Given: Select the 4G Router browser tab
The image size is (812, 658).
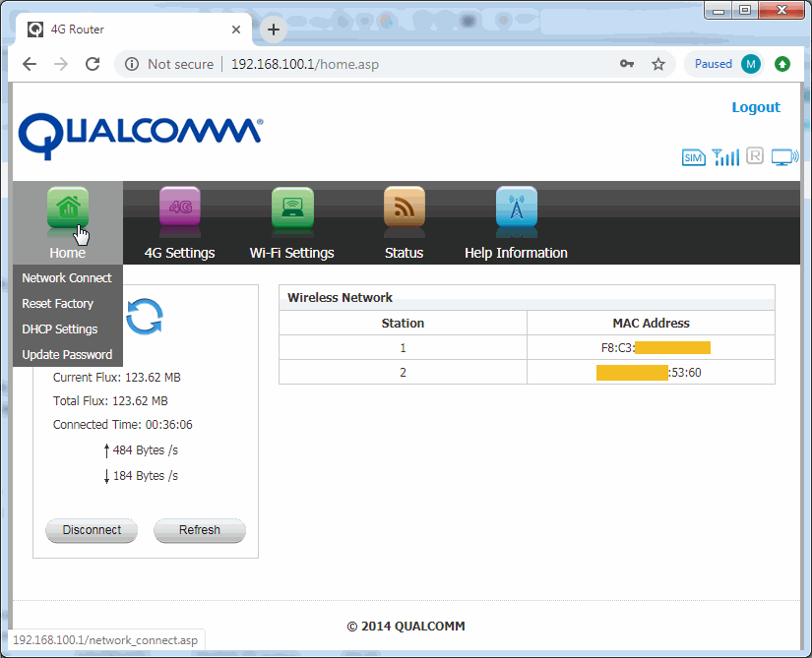Looking at the screenshot, I should point(134,30).
